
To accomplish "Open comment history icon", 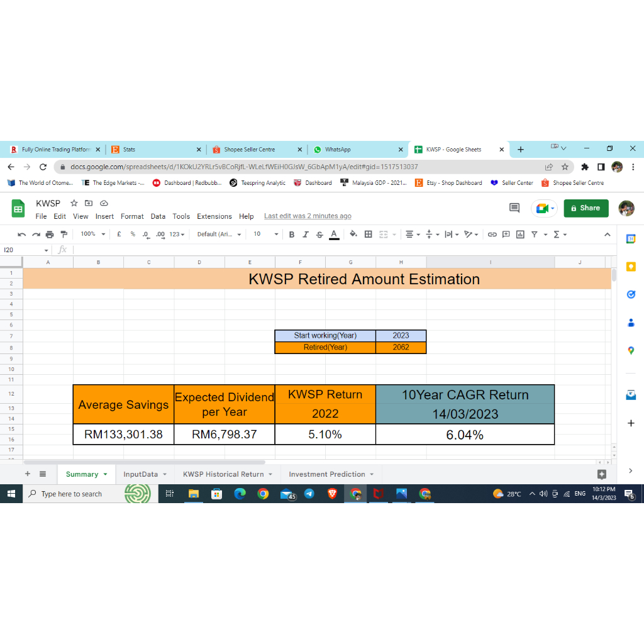I will pyautogui.click(x=514, y=208).
